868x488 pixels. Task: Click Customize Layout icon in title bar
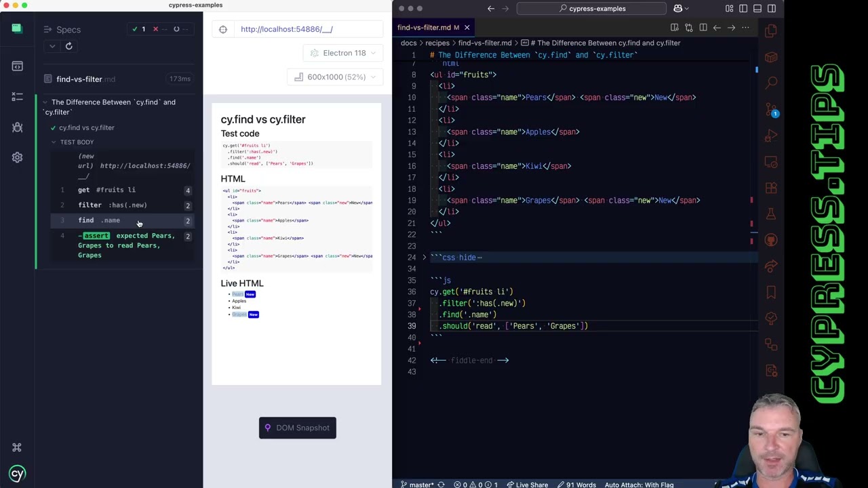point(729,9)
